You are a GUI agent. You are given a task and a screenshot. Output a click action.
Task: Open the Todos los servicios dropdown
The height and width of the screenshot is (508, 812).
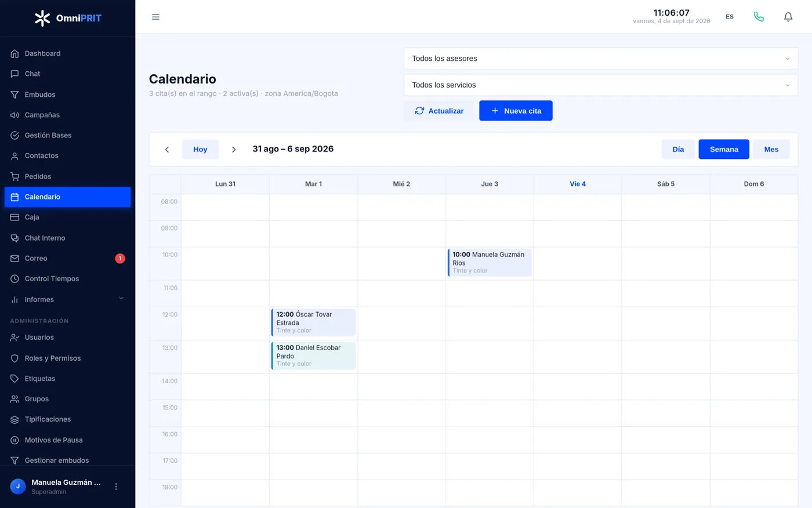[601, 85]
